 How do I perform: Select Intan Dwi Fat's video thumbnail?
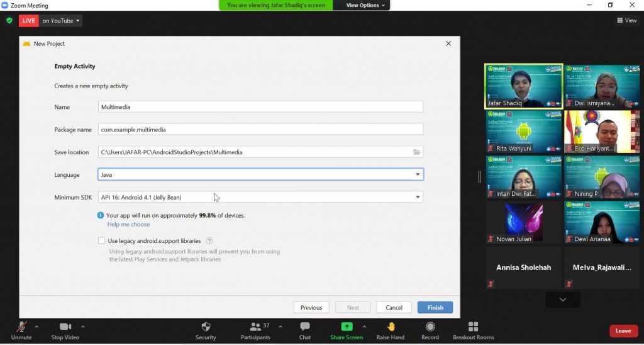[524, 177]
